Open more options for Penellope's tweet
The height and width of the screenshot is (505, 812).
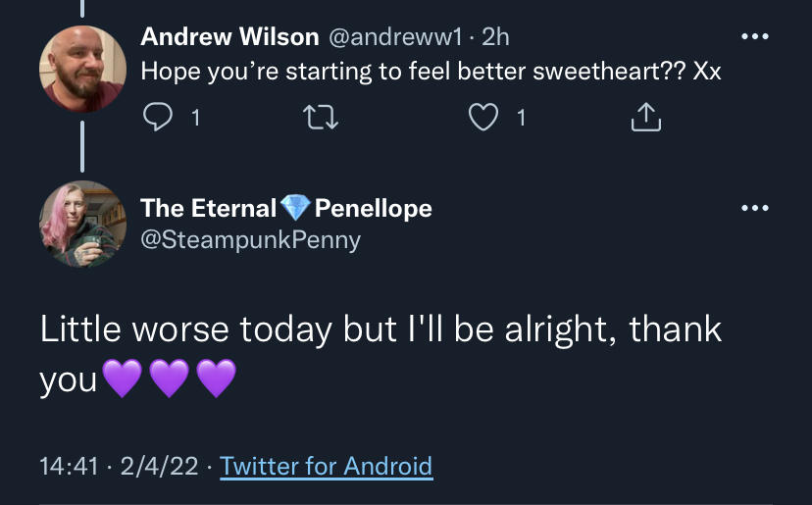(754, 208)
